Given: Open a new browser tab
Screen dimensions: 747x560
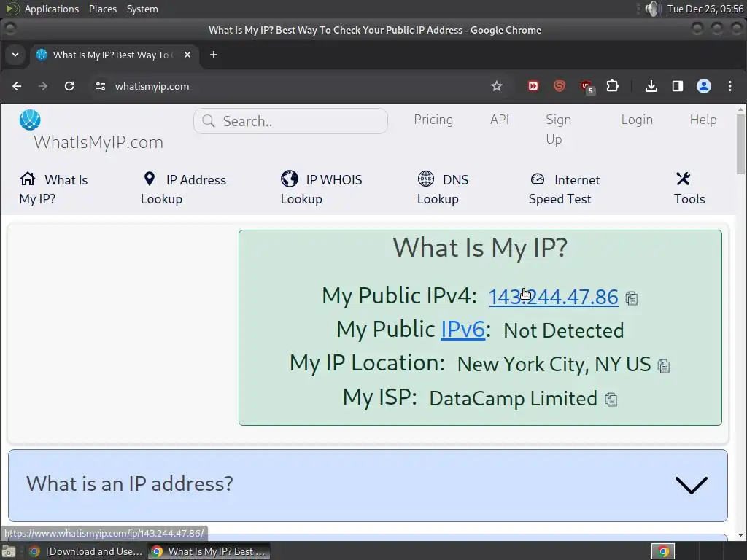Looking at the screenshot, I should [x=214, y=55].
